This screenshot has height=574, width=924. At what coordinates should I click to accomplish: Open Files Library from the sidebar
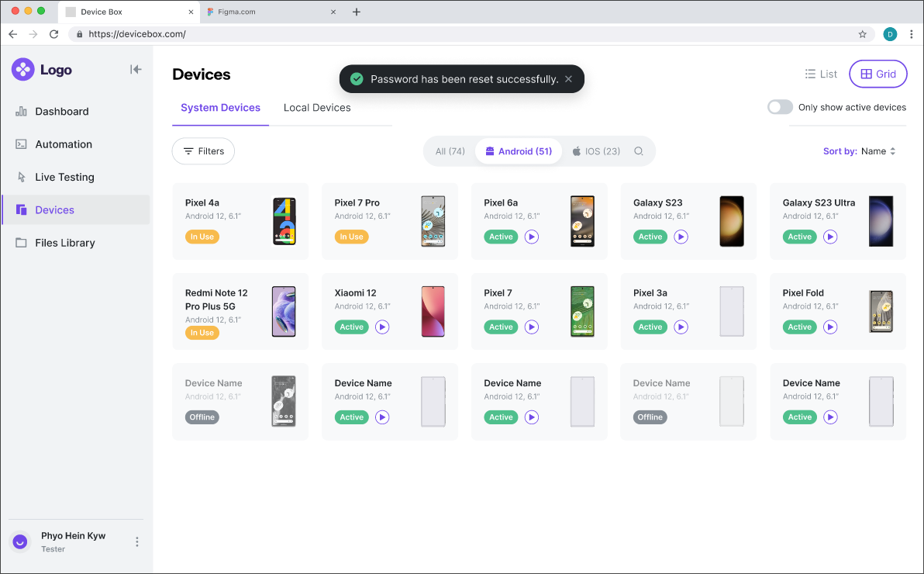tap(65, 243)
